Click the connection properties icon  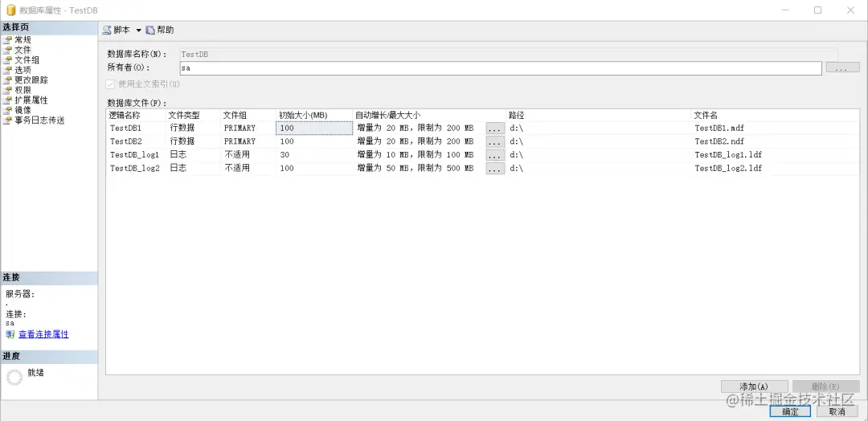coord(10,335)
